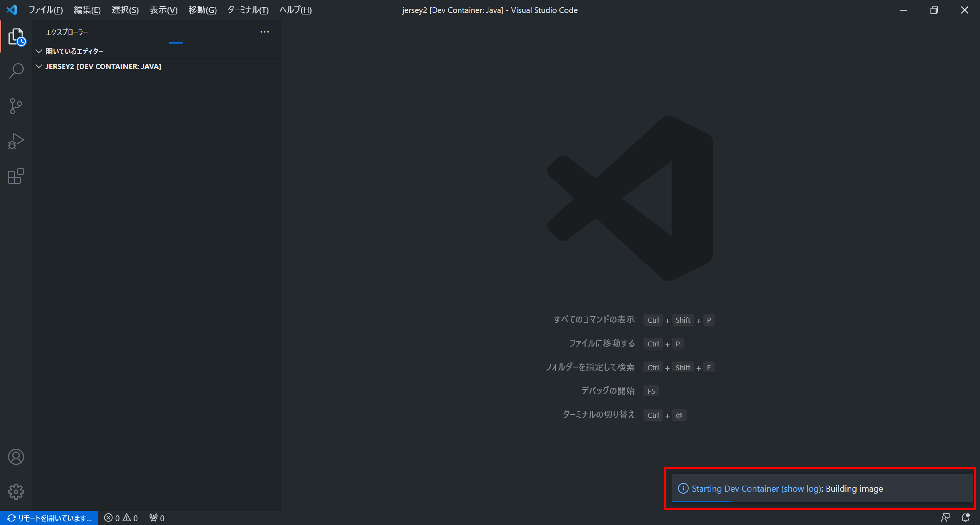Open the Source Control view

point(16,106)
